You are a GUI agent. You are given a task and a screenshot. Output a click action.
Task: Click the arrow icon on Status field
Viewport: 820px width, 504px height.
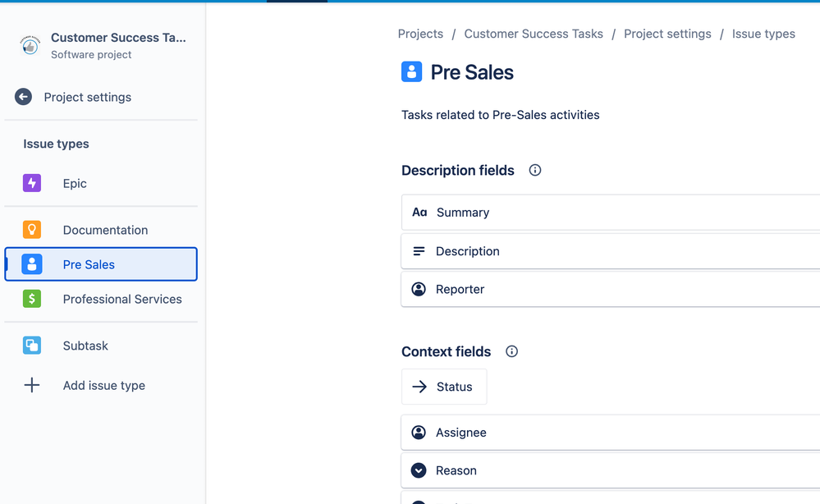tap(419, 387)
